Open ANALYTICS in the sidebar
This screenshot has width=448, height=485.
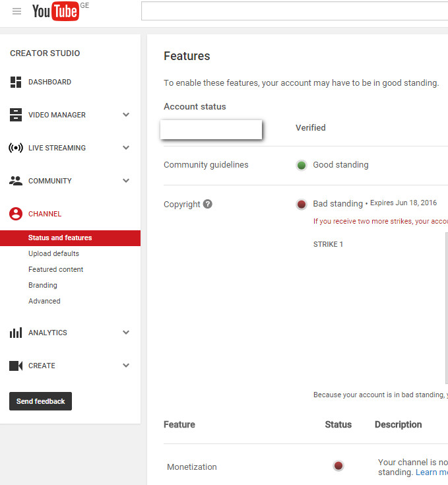[48, 333]
